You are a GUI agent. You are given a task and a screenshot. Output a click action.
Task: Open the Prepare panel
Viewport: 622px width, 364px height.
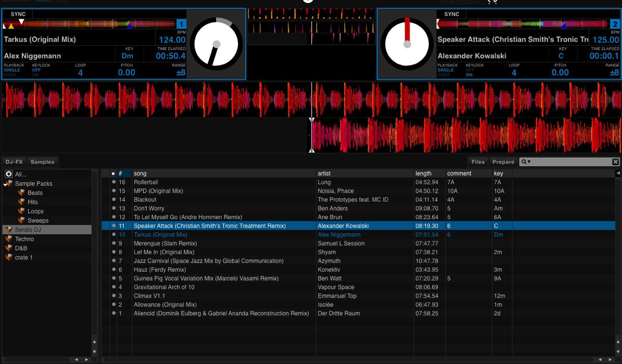tap(503, 162)
